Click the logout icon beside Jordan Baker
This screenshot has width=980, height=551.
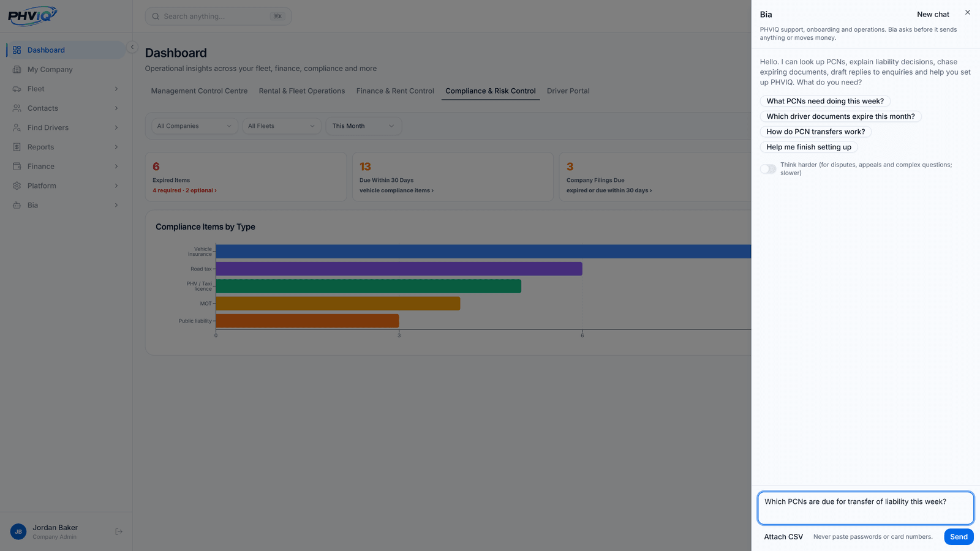click(119, 531)
